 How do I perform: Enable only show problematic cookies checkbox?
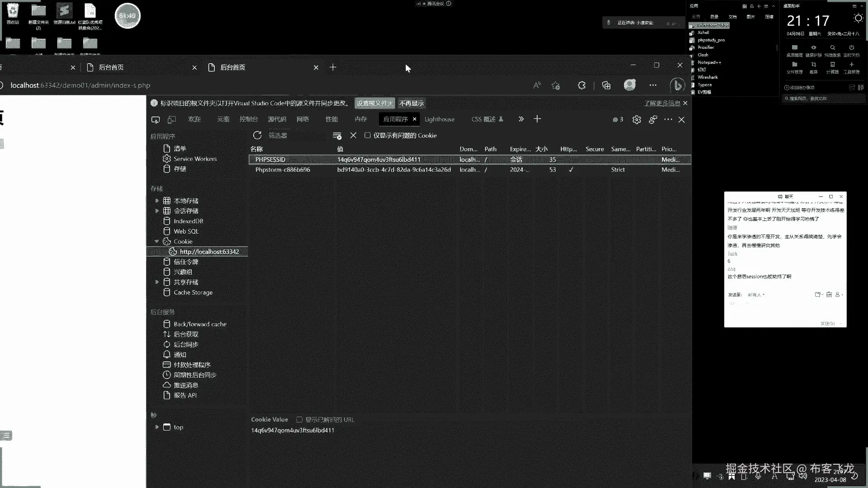coord(368,135)
